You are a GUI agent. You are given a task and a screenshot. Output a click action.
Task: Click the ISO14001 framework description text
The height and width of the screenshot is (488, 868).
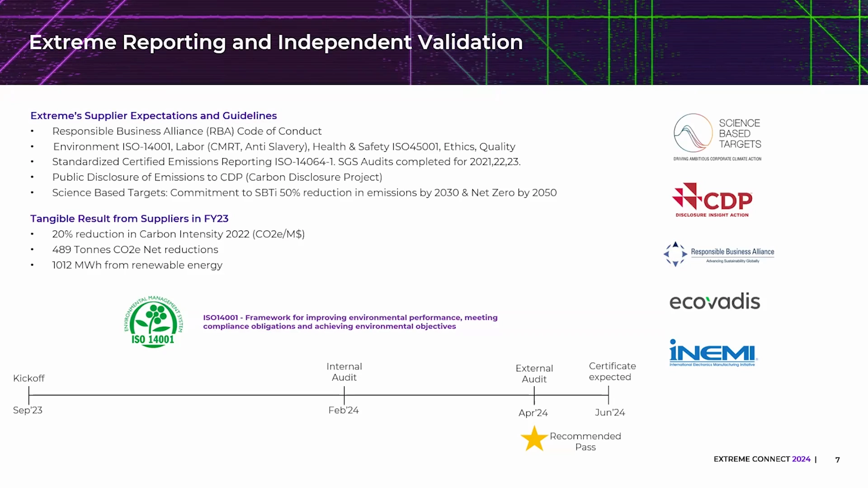350,322
